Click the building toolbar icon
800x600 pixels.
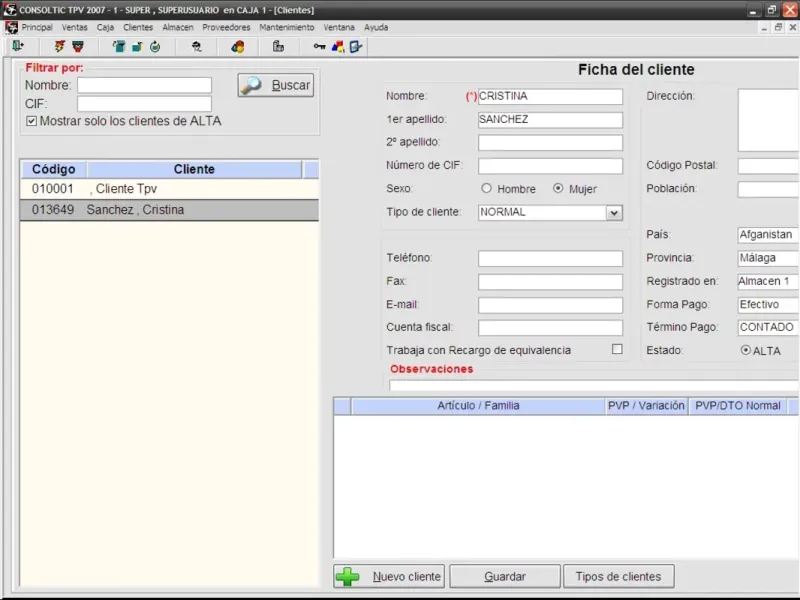click(x=278, y=46)
